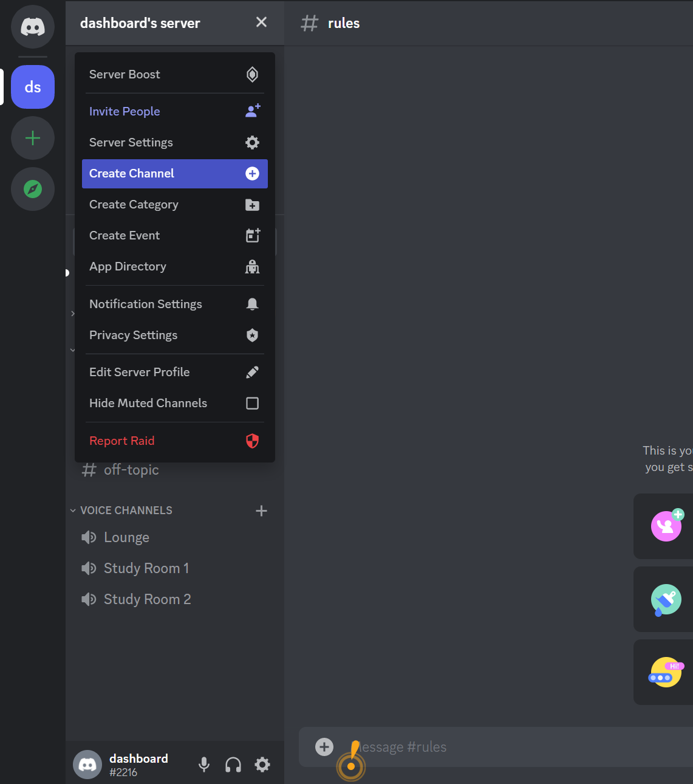Viewport: 693px width, 784px height.
Task: Join the Lounge voice channel
Action: point(175,537)
